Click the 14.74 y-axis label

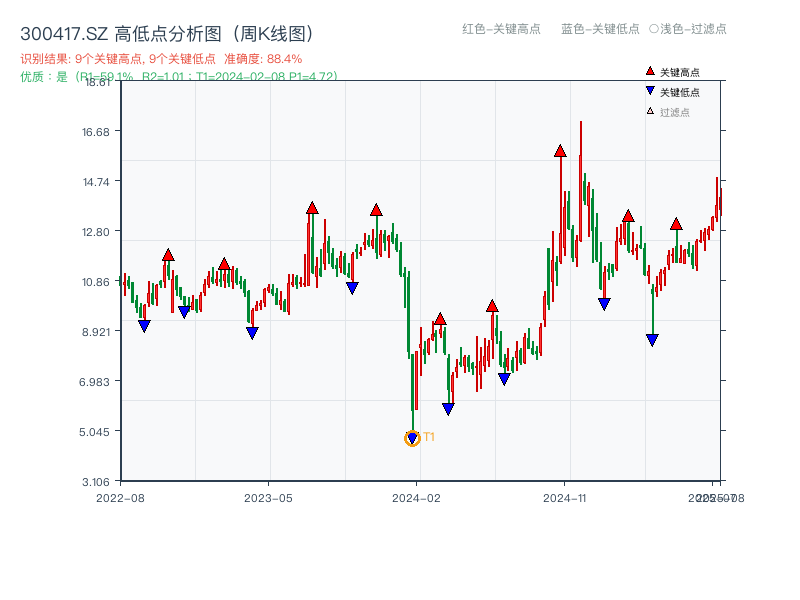tap(96, 182)
